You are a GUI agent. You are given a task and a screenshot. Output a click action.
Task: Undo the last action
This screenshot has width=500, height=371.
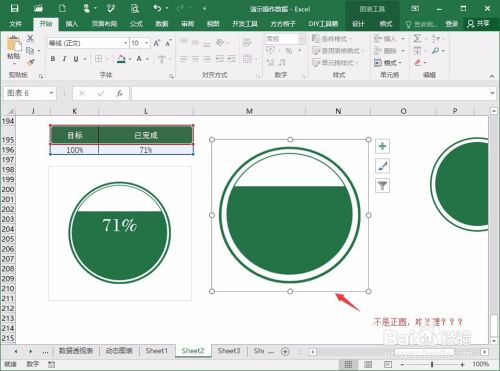click(157, 8)
